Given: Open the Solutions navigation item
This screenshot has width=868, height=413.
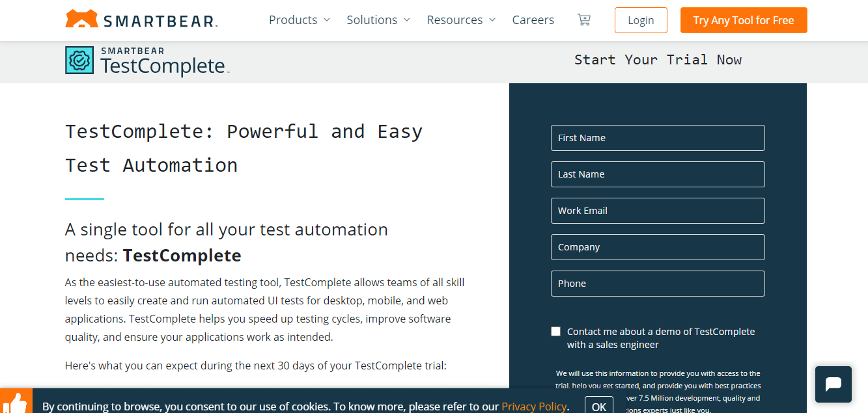Looking at the screenshot, I should [372, 20].
